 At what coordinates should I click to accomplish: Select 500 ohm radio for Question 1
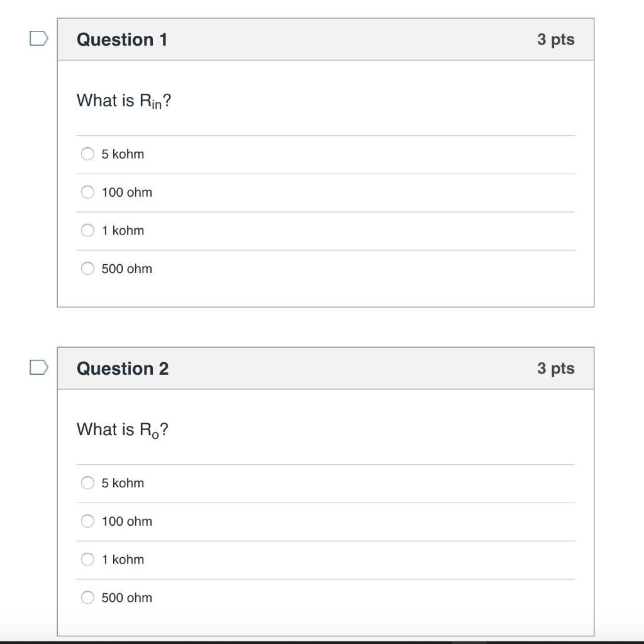click(x=88, y=269)
